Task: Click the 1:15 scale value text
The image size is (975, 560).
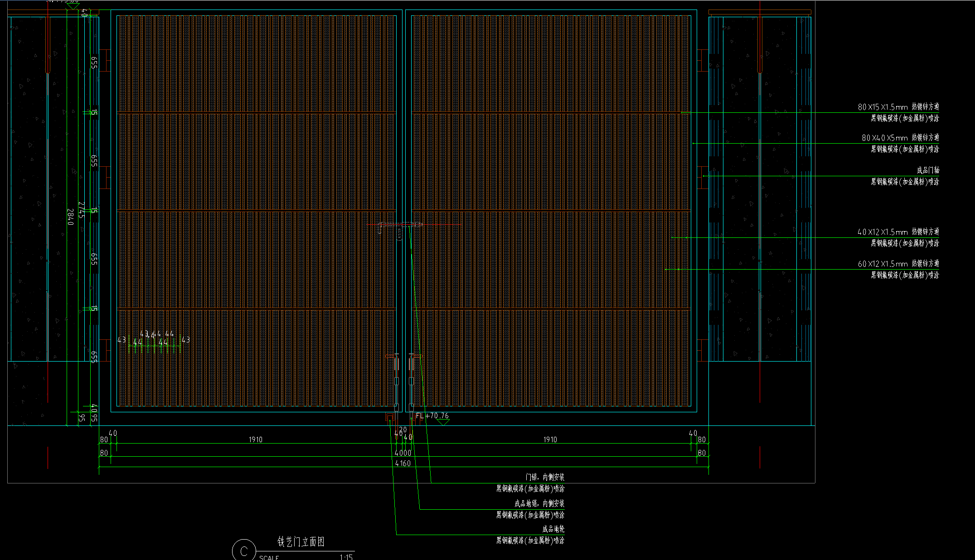Action: [346, 557]
